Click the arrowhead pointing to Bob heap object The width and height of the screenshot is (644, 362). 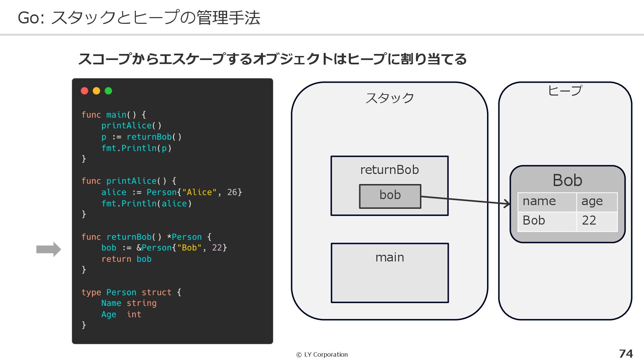point(507,203)
